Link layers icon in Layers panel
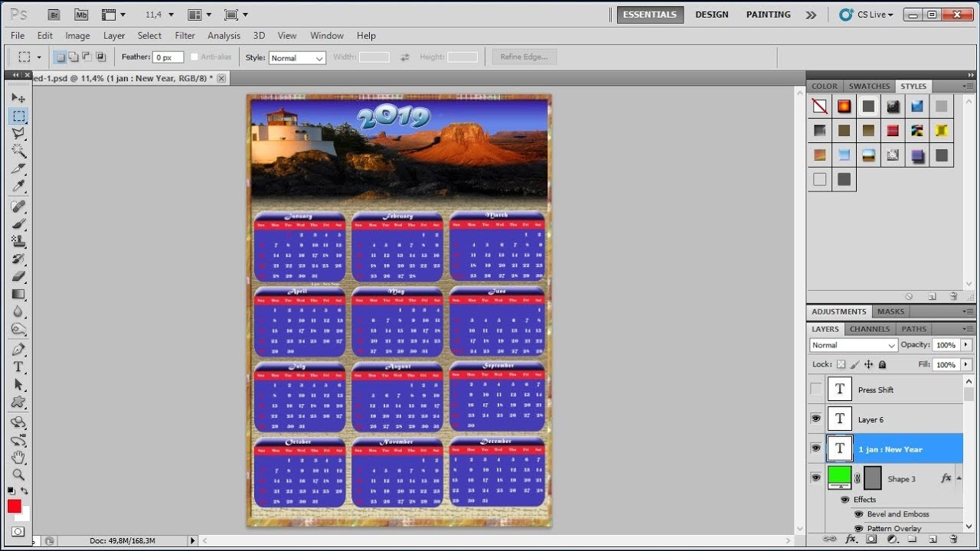 [x=829, y=539]
